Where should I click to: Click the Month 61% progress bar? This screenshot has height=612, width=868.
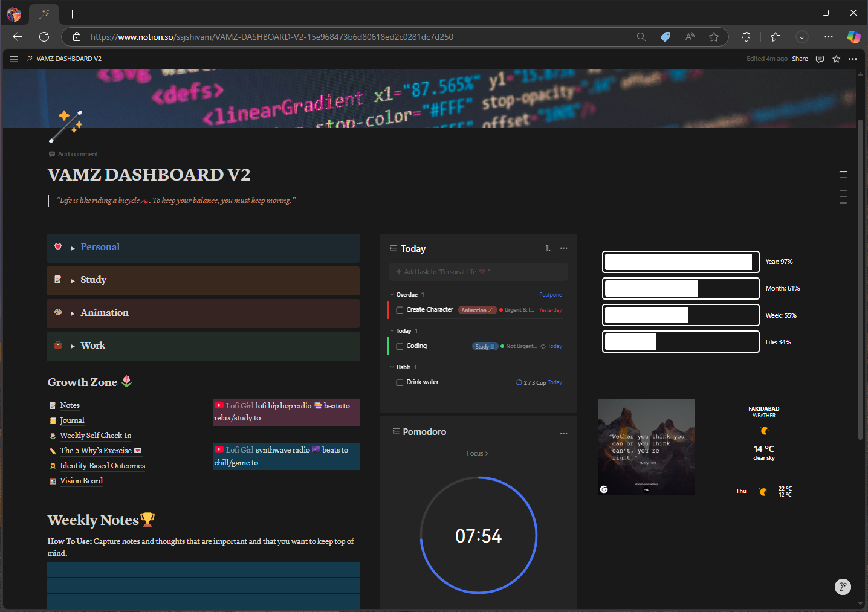point(681,289)
